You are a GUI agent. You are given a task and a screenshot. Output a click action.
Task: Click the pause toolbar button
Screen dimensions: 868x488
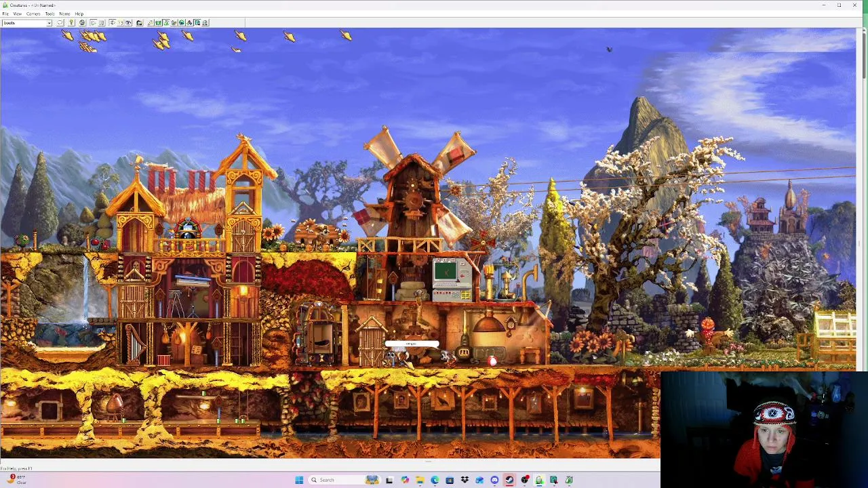[101, 23]
